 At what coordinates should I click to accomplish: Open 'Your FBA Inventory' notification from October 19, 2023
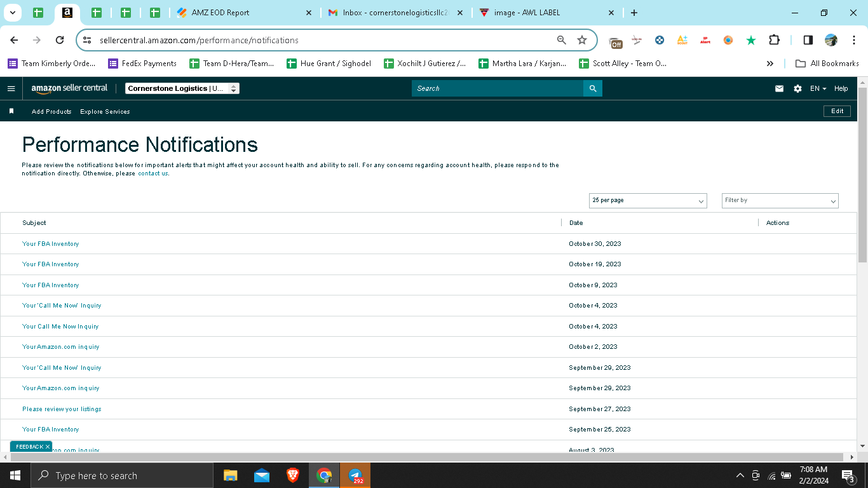[x=51, y=264]
